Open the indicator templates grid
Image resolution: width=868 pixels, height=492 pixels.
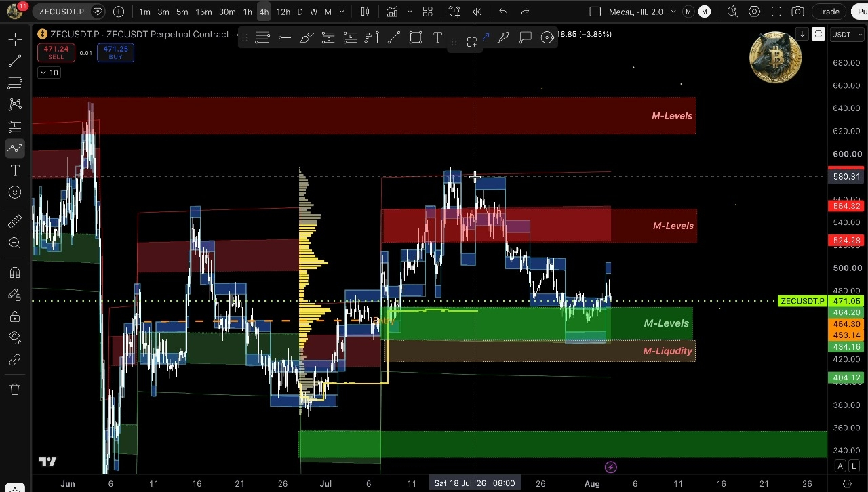427,12
